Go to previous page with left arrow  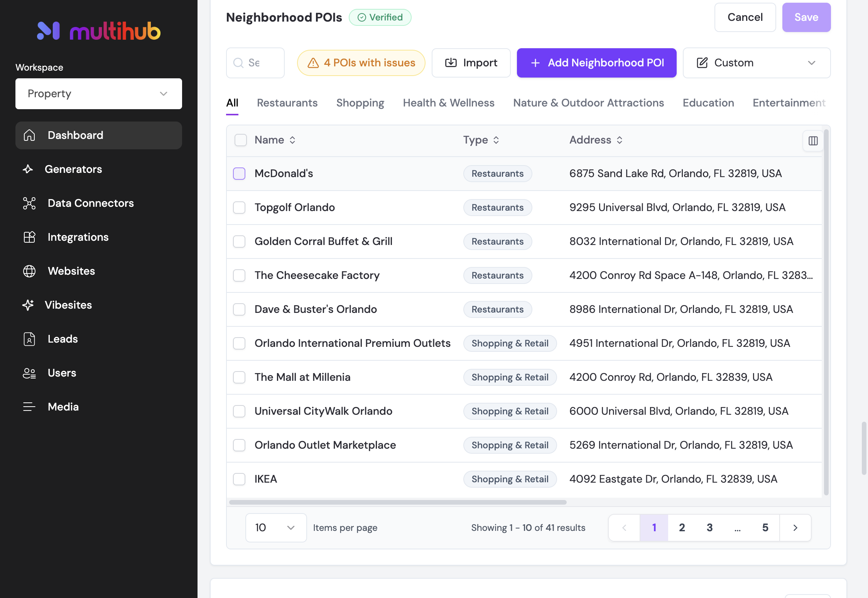coord(624,527)
